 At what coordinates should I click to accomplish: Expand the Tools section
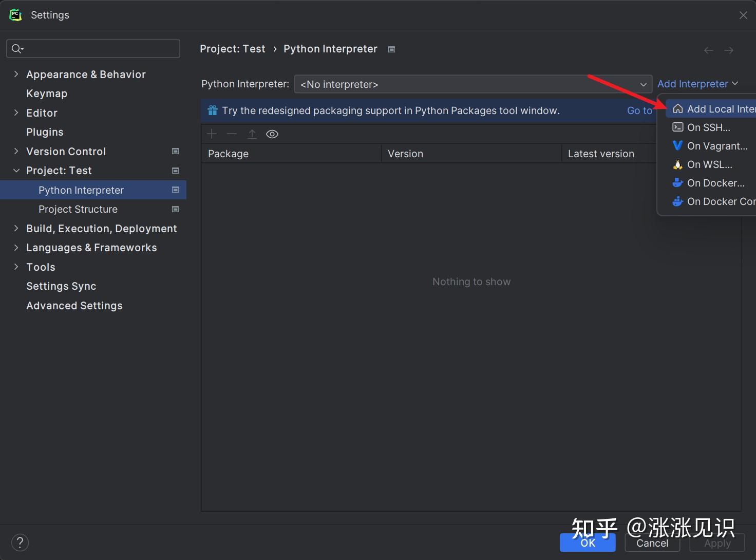click(x=16, y=267)
